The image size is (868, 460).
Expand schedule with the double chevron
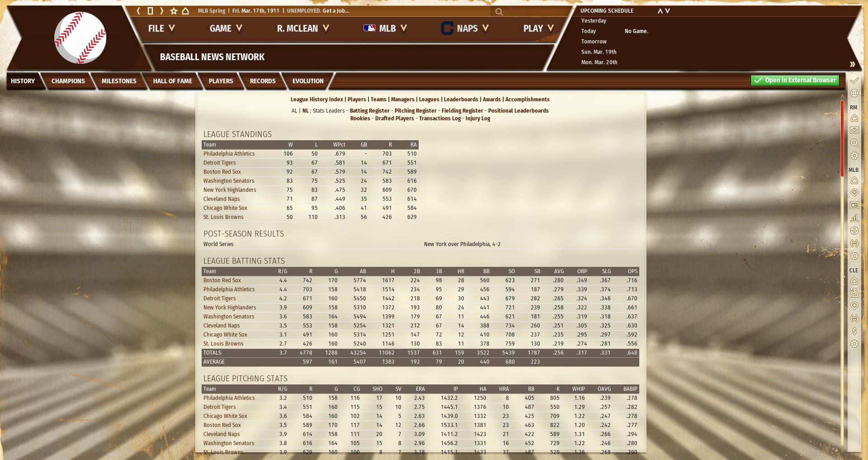852,64
